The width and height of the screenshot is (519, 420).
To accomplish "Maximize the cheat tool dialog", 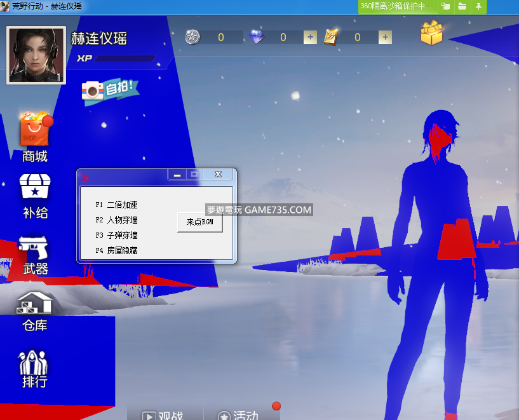I will (194, 175).
